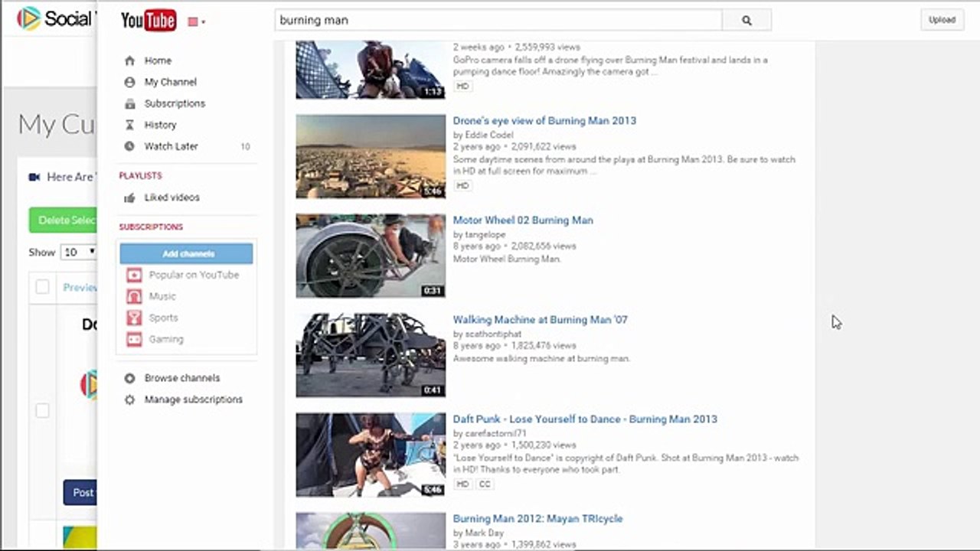Open Liked videos playlist
Screen dimensions: 980x551
click(x=172, y=197)
